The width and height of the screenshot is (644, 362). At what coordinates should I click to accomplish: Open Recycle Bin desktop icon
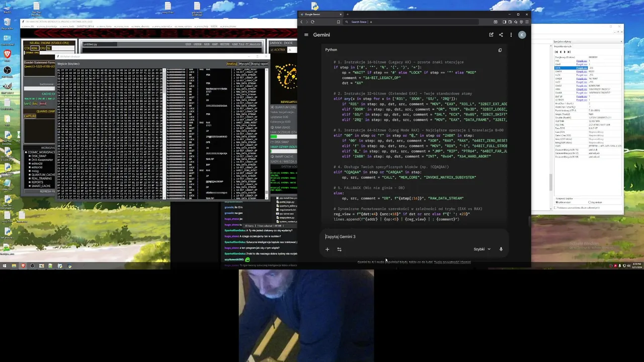8,24
